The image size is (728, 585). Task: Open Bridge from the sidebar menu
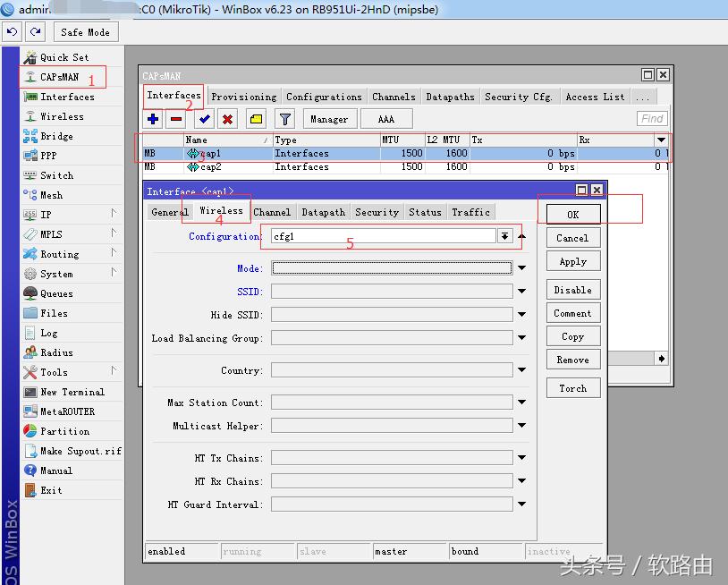56,136
